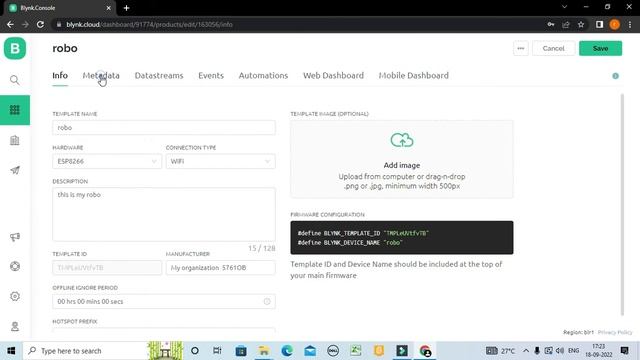Switch to the Metadata tab
The width and height of the screenshot is (640, 360).
tap(101, 76)
